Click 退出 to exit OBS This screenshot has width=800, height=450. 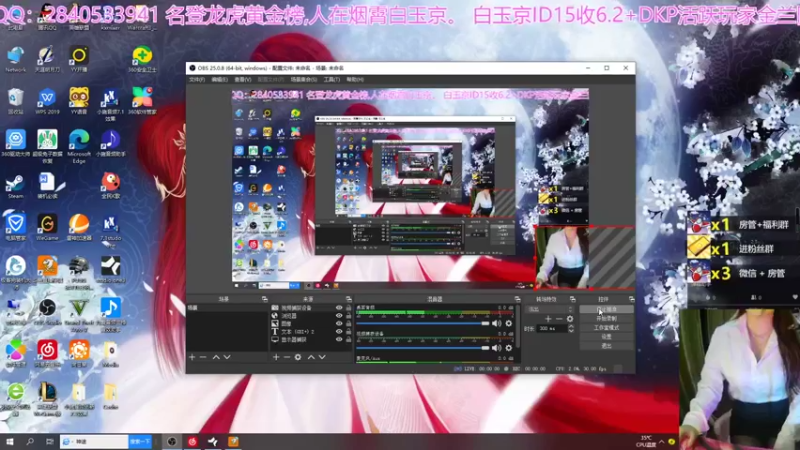607,346
